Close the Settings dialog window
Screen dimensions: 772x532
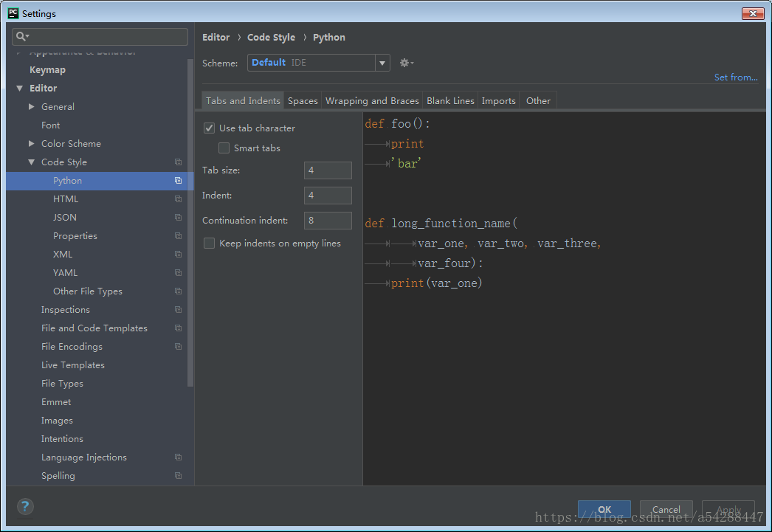point(753,13)
